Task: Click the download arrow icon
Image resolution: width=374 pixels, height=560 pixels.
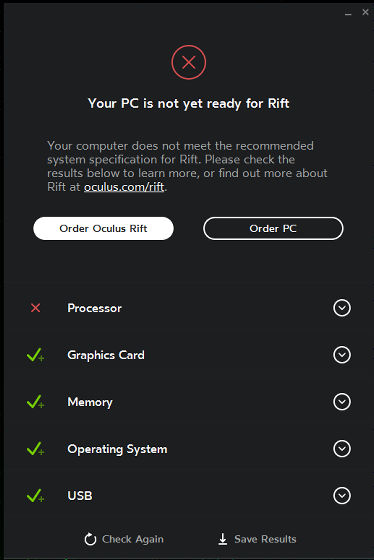Action: click(x=223, y=539)
